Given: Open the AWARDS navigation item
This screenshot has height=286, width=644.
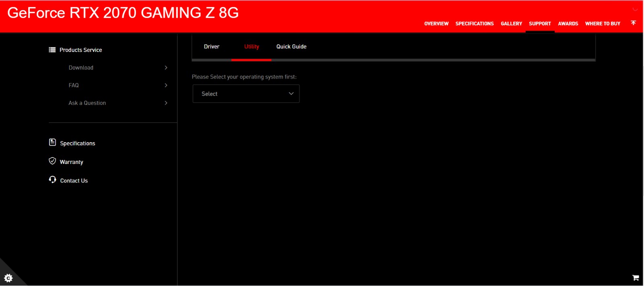Looking at the screenshot, I should point(568,24).
